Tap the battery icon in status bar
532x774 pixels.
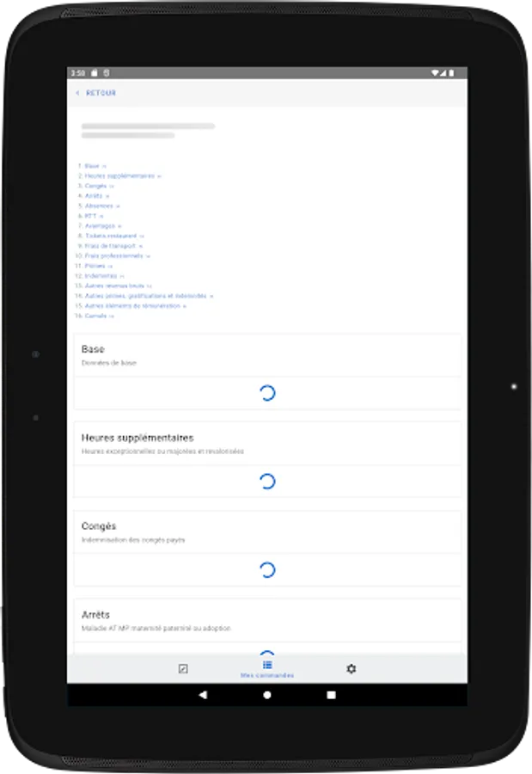451,72
